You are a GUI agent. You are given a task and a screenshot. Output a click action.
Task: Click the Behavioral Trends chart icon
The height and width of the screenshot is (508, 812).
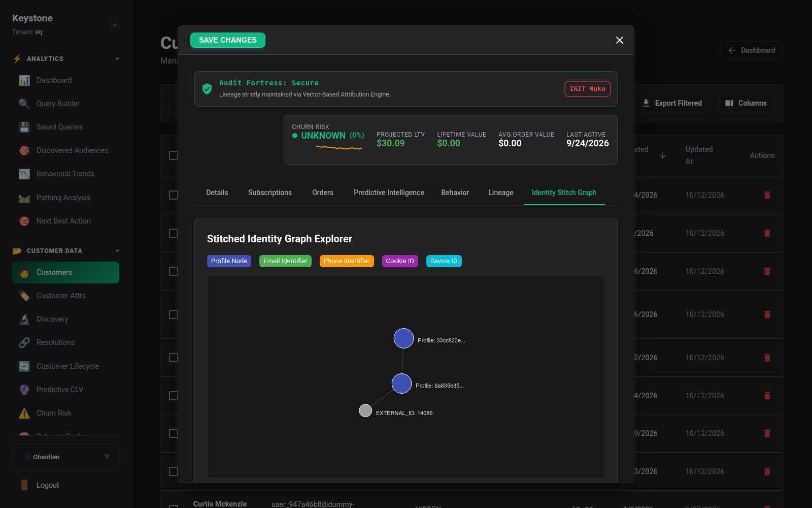pos(24,174)
